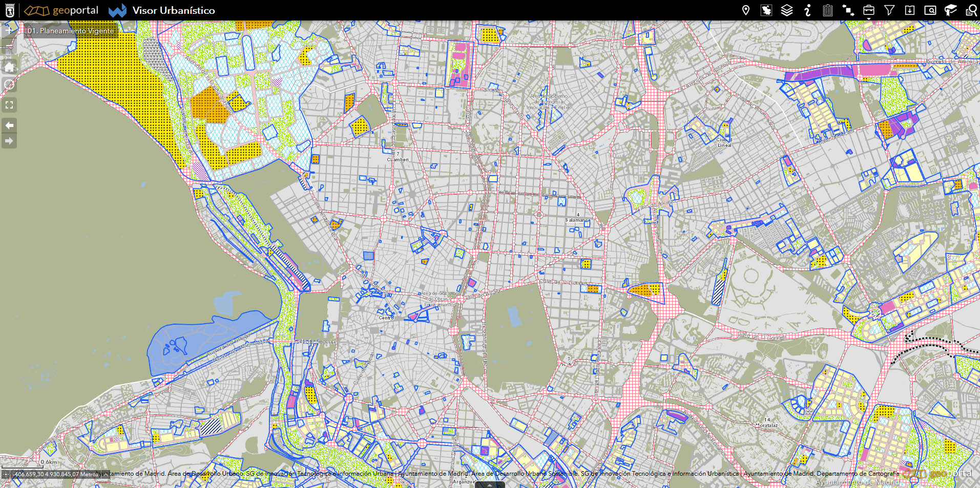Open the filter funnel tool
Image resolution: width=980 pixels, height=488 pixels.
[x=889, y=10]
